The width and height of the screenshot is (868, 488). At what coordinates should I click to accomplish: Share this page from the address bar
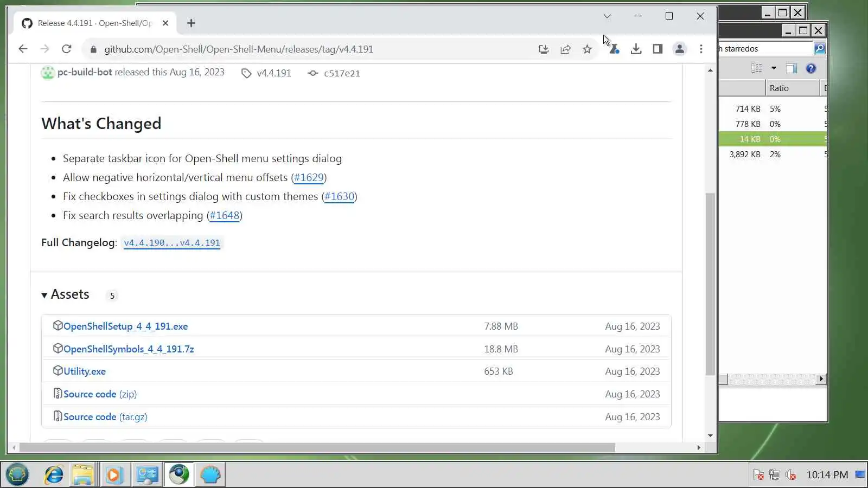(565, 49)
